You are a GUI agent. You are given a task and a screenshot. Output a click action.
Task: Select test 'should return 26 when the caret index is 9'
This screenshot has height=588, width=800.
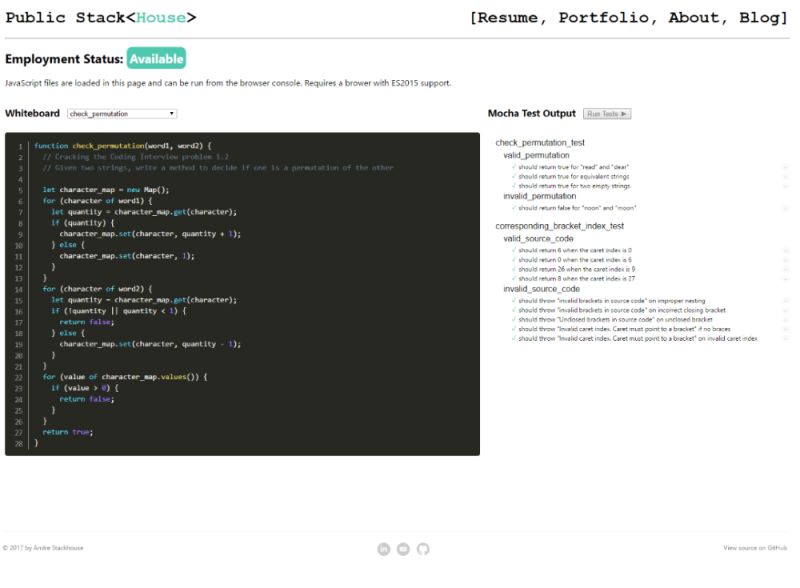(x=577, y=269)
